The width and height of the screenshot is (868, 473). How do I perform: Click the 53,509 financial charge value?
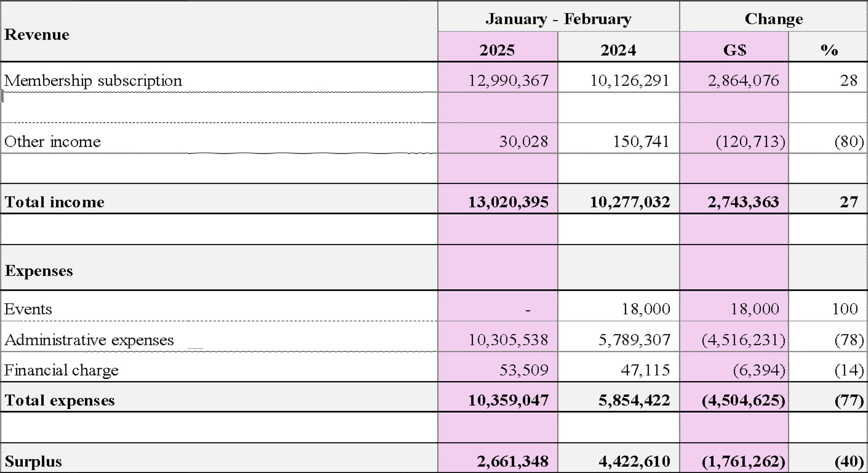pyautogui.click(x=524, y=370)
